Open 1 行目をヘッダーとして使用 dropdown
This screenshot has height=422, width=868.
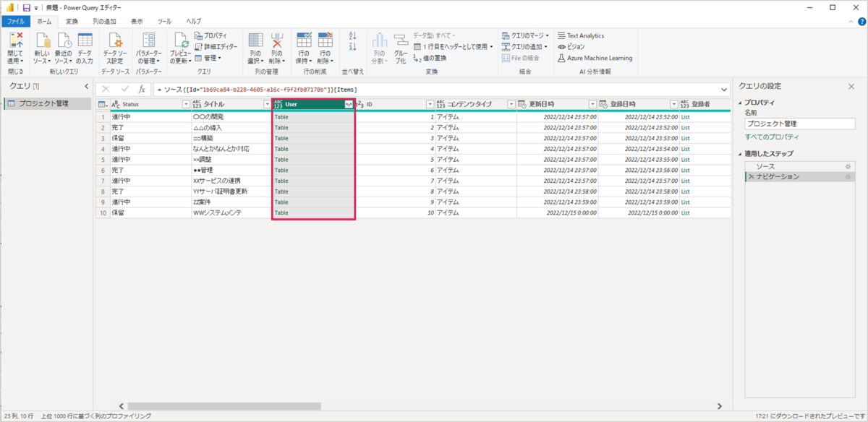[x=454, y=46]
